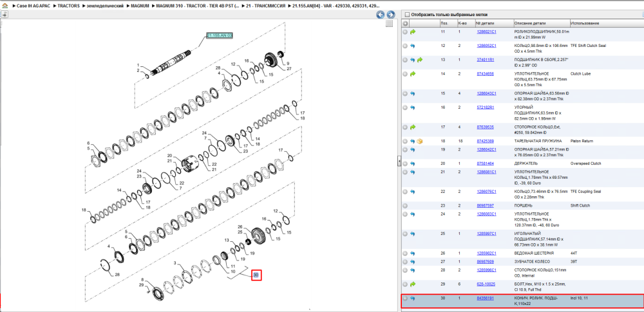Image resolution: width=644 pixels, height=312 pixels.
Task: Go to the home page icon
Action: tap(5, 6)
